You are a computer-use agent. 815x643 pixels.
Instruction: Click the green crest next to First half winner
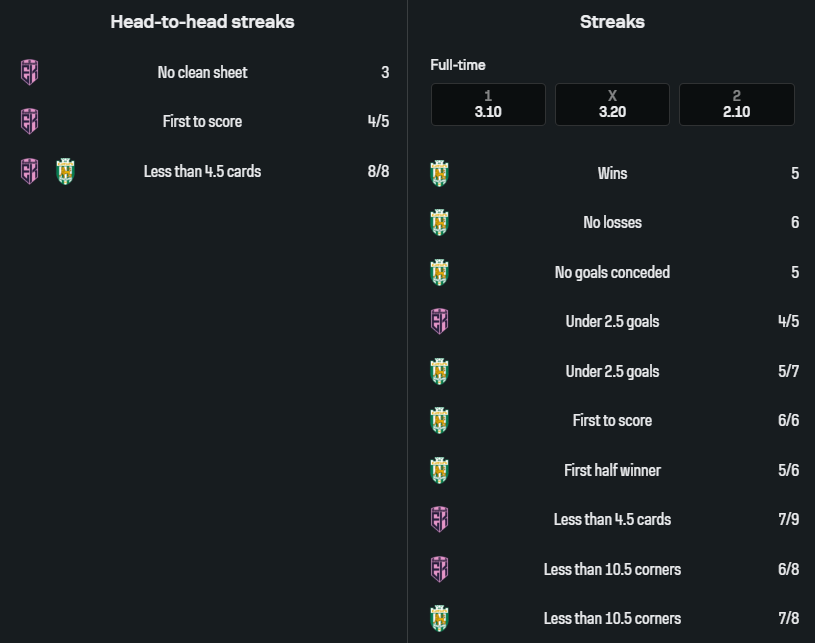point(439,470)
